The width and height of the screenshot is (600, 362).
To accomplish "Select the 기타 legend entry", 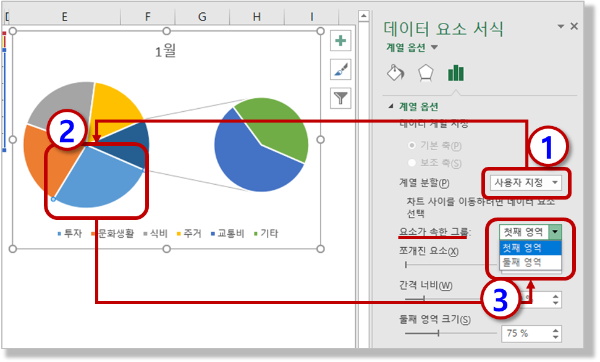I will point(266,233).
